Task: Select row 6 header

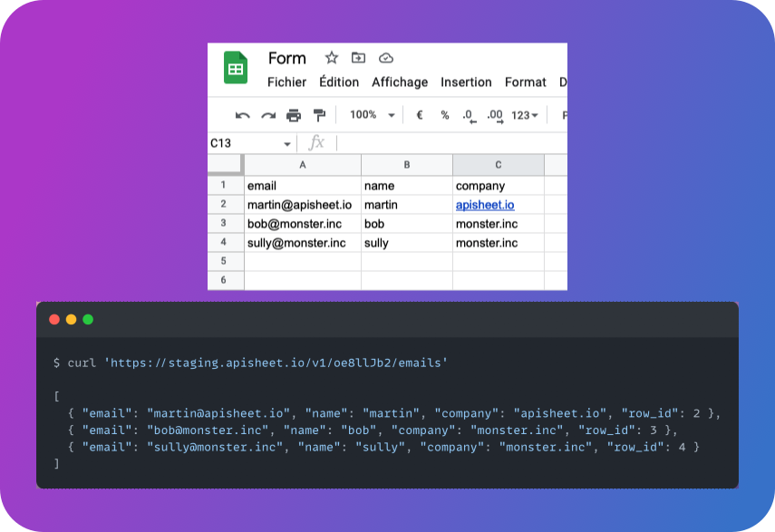Action: click(x=226, y=281)
